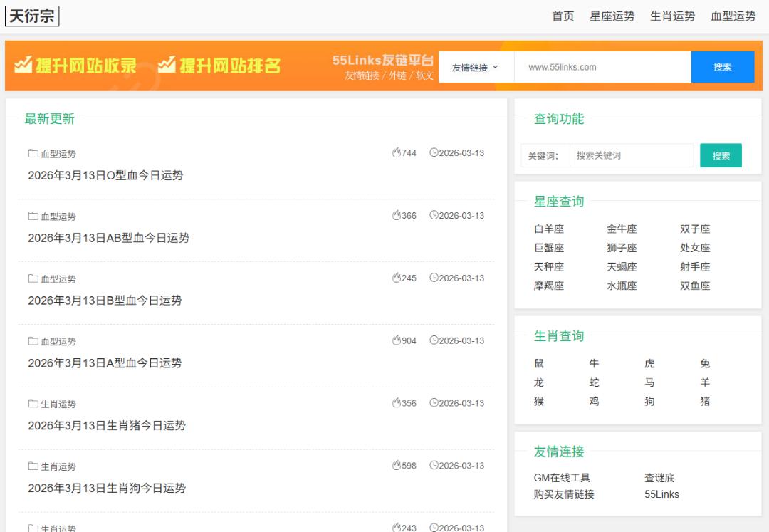Click the 搜索关键词 keyword input field
This screenshot has width=769, height=532.
pyautogui.click(x=631, y=155)
